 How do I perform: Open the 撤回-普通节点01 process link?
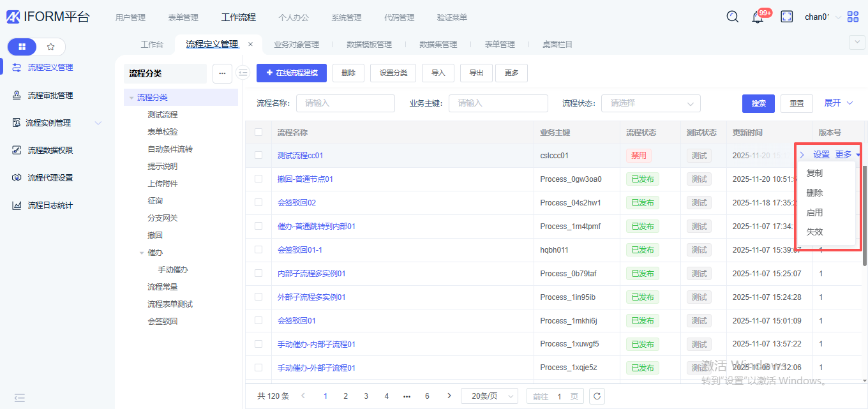coord(305,179)
